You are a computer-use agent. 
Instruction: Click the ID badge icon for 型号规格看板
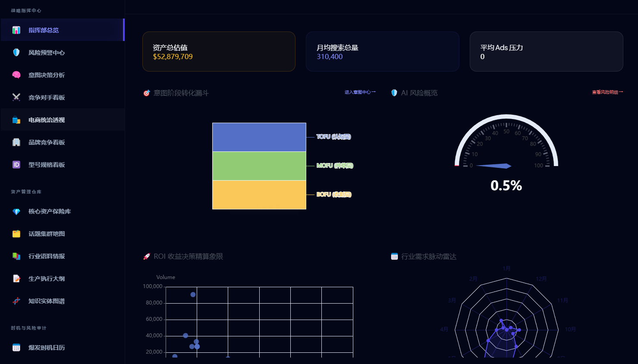click(16, 165)
